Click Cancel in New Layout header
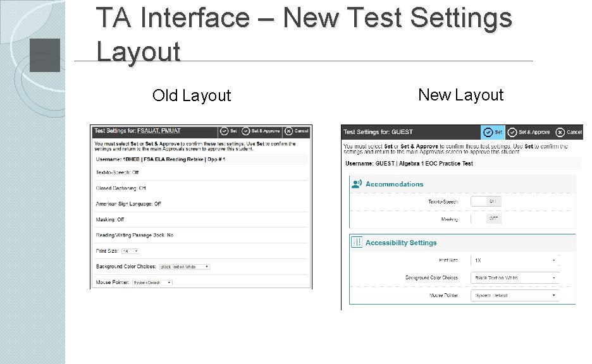The width and height of the screenshot is (592, 364). [569, 132]
